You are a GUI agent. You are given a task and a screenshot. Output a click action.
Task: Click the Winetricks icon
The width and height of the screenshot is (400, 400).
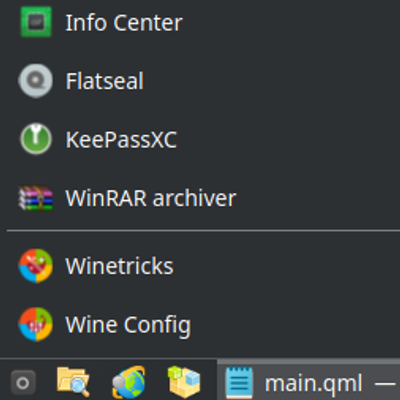pyautogui.click(x=35, y=266)
